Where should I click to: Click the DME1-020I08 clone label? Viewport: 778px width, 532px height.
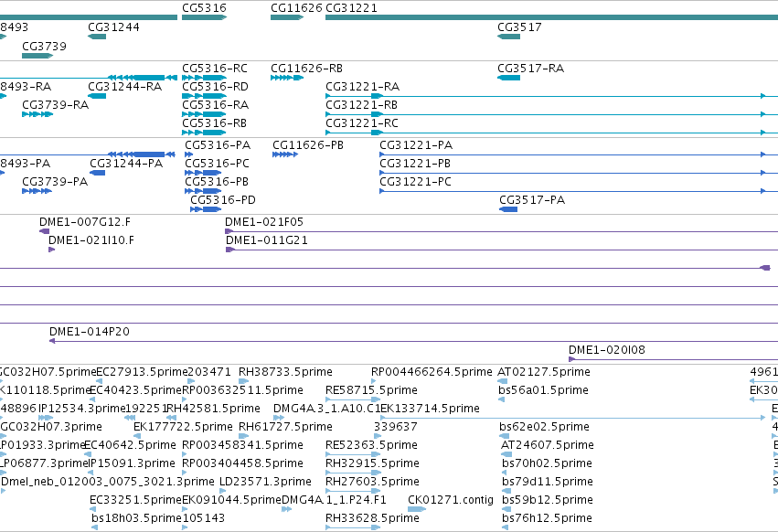pos(607,350)
